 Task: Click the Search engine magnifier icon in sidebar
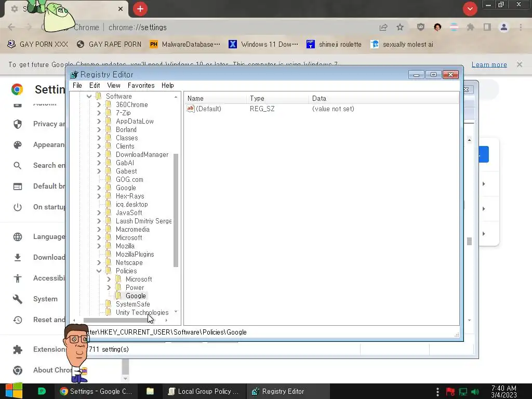(x=18, y=166)
